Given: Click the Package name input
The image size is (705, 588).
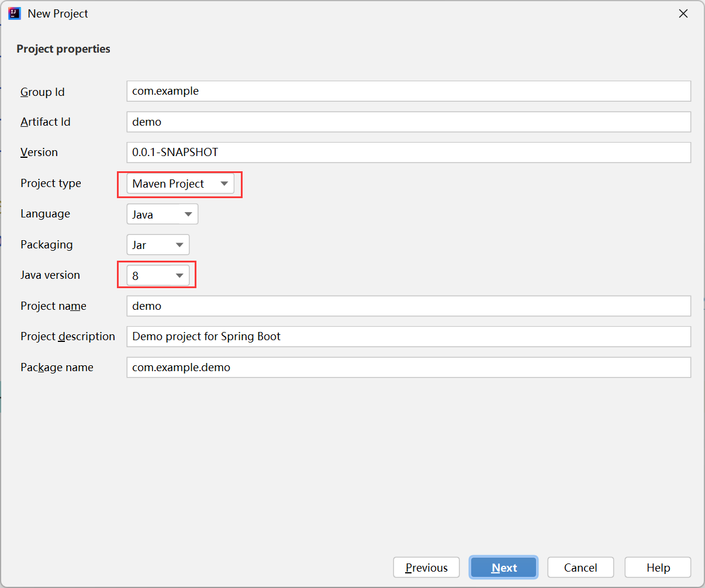Looking at the screenshot, I should point(409,367).
